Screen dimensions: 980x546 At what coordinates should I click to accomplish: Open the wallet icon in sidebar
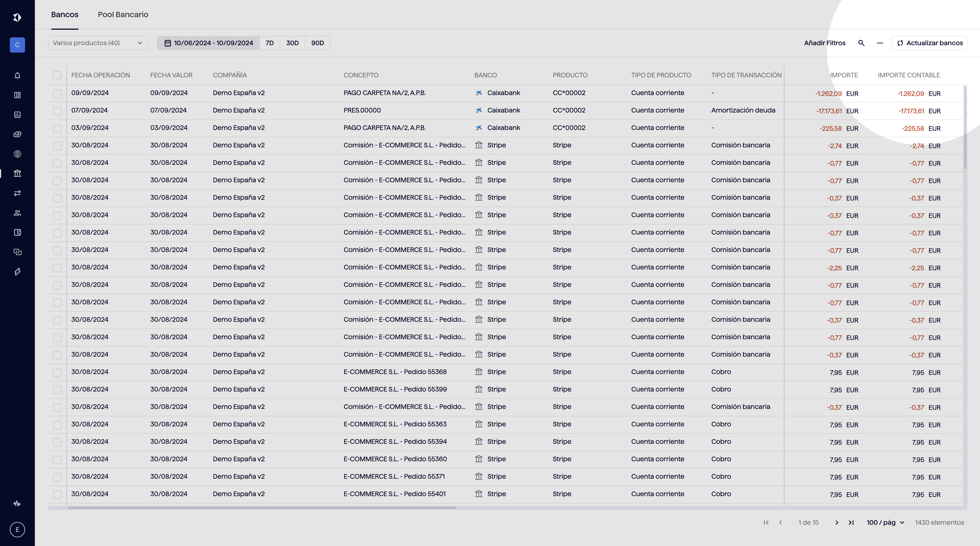[17, 232]
